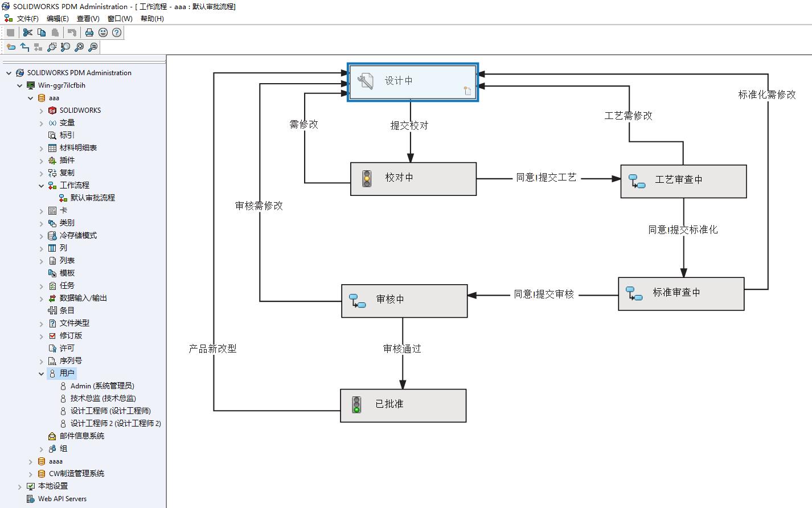The image size is (812, 508).
Task: Open Help via question mark icon
Action: click(x=117, y=32)
